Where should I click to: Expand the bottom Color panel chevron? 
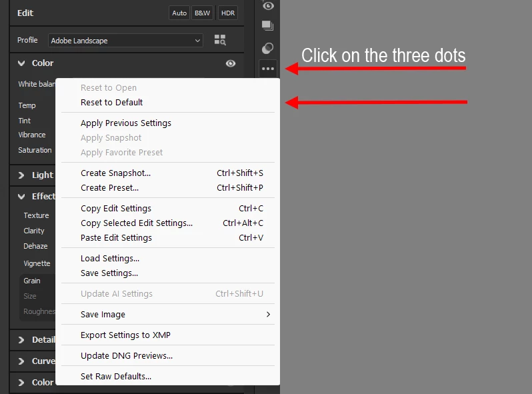[21, 383]
